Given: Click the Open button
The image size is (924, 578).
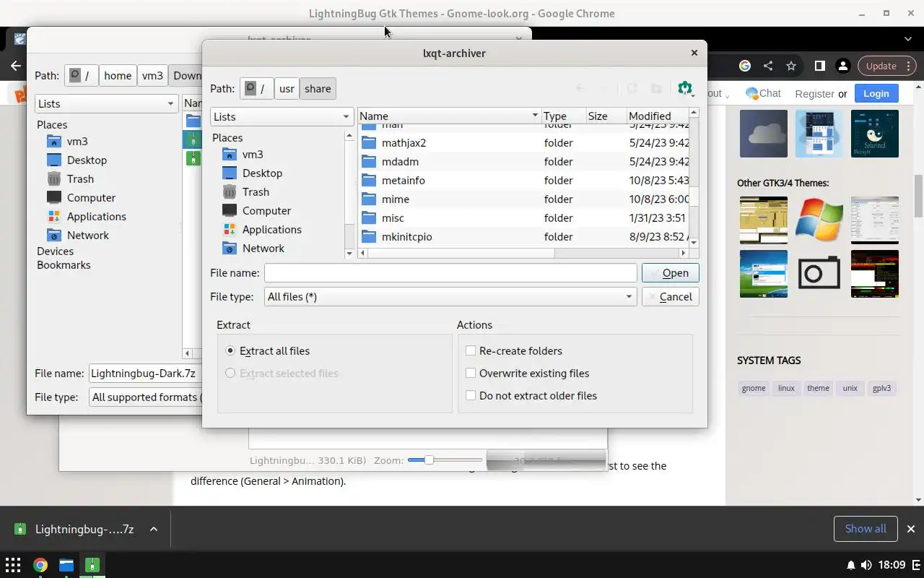Looking at the screenshot, I should tap(670, 273).
